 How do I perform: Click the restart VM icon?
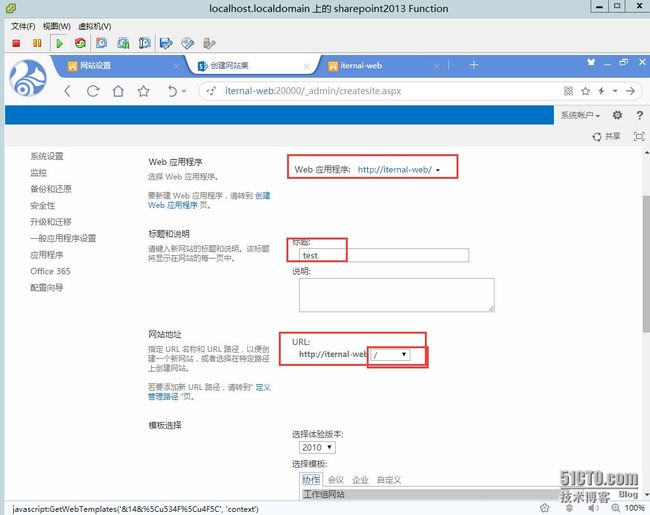[80, 43]
